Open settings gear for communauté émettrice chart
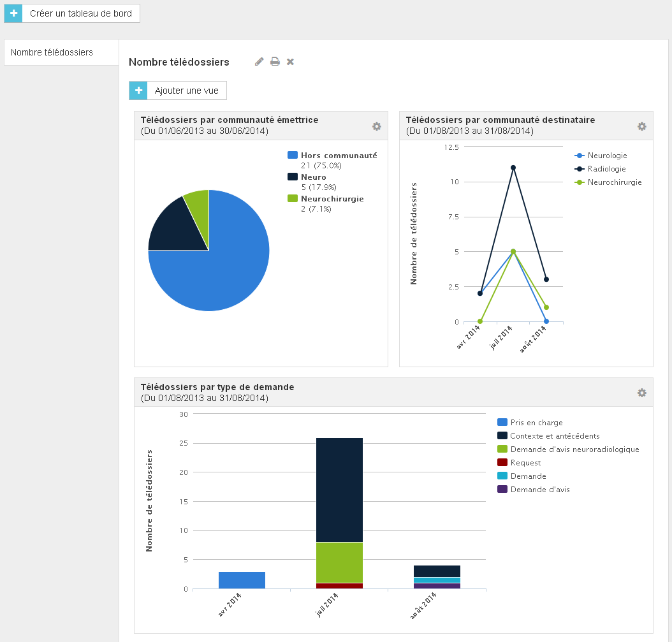Viewport: 672px width, 642px height. [x=376, y=126]
